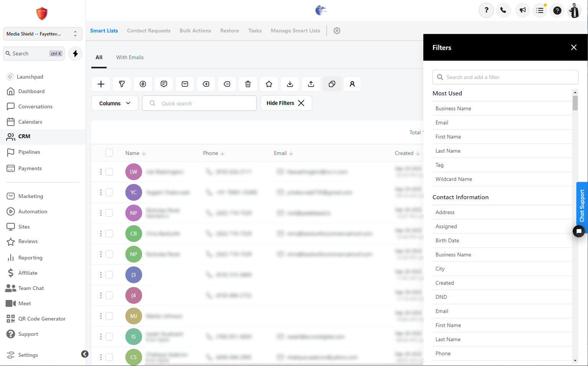This screenshot has height=366, width=588.
Task: Select the checkbox next to Marla Johnson's row
Action: click(109, 316)
